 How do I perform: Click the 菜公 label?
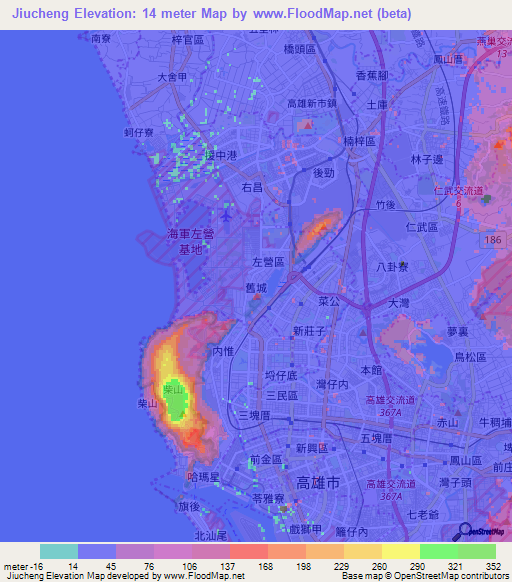[329, 301]
